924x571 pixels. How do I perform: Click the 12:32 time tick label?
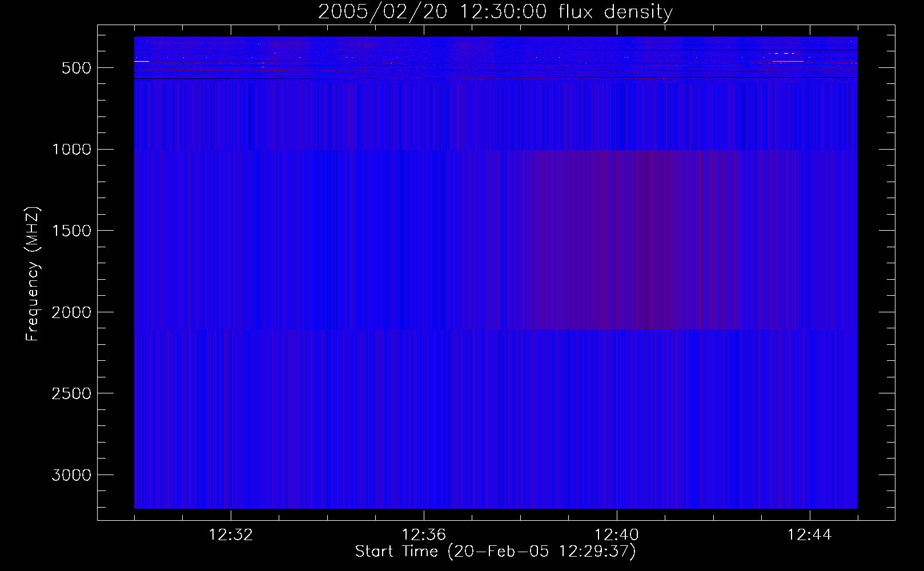coord(231,535)
